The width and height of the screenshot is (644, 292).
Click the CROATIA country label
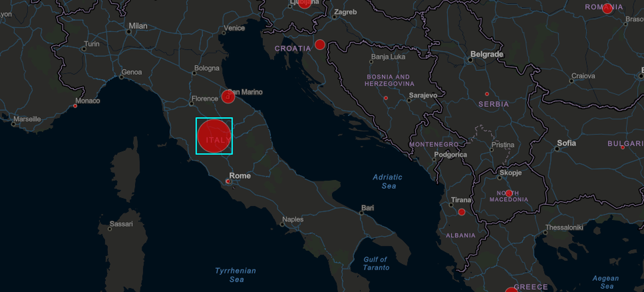pos(293,49)
